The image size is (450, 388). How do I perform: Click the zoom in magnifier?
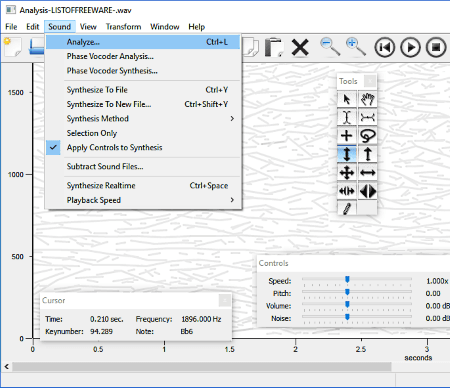click(x=355, y=47)
